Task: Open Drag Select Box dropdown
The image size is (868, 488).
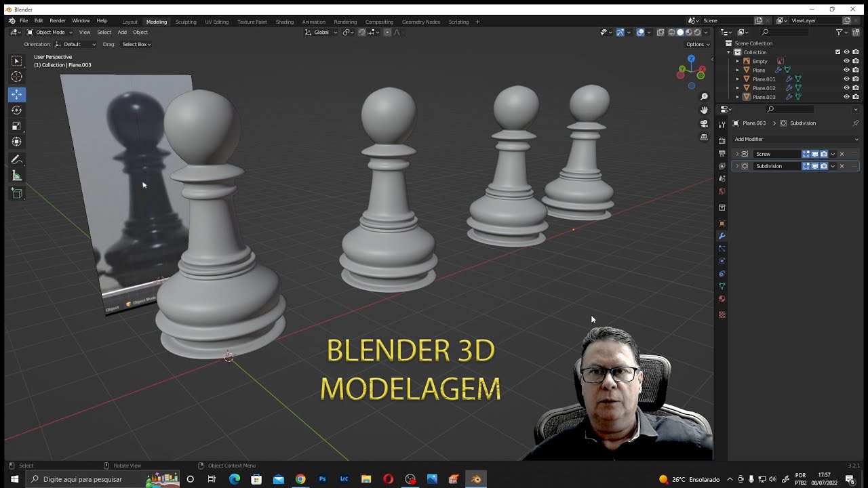Action: [136, 45]
